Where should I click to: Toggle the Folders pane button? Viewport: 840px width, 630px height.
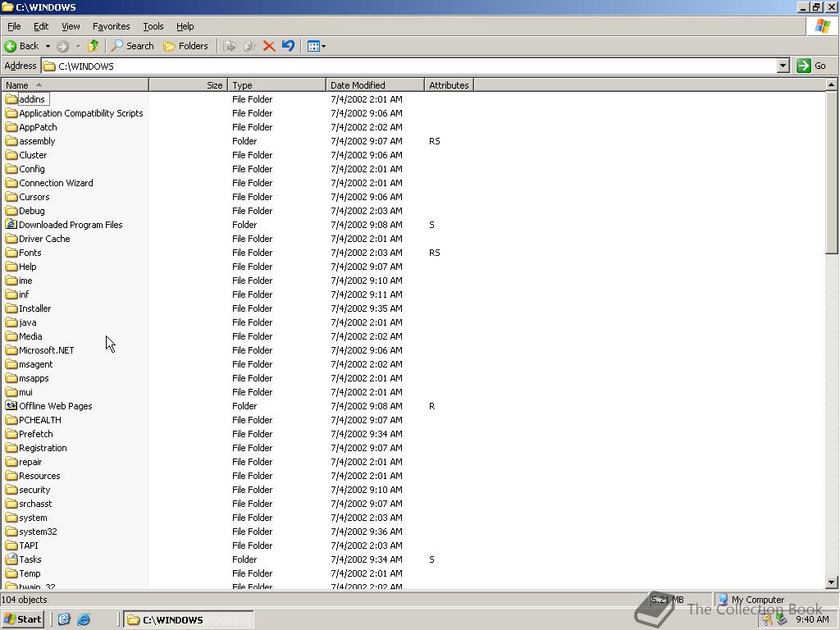(186, 46)
